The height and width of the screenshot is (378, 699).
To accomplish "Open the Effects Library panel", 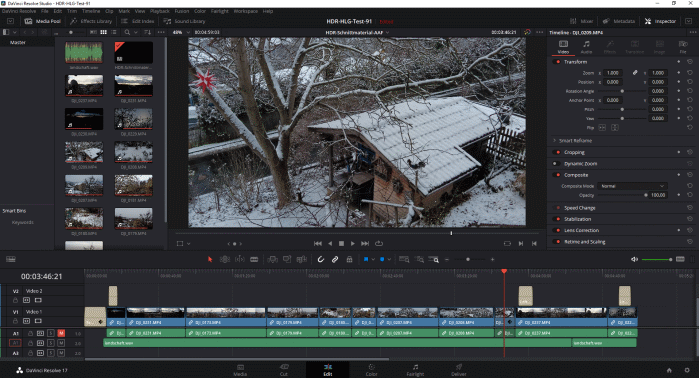I will point(91,21).
